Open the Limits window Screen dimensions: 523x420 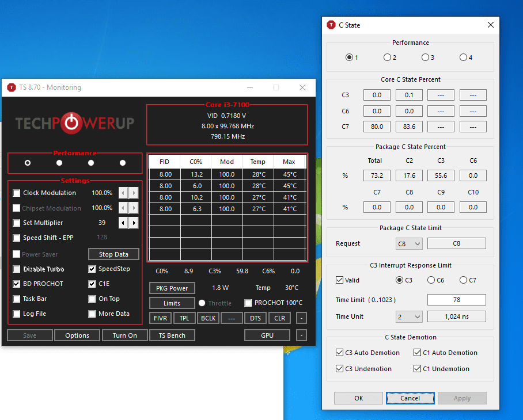(x=172, y=303)
